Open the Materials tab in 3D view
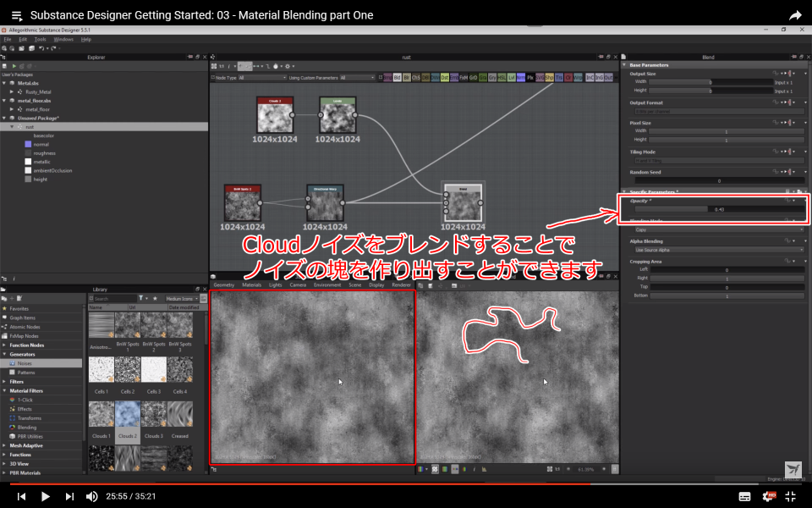The image size is (812, 508). coord(252,285)
